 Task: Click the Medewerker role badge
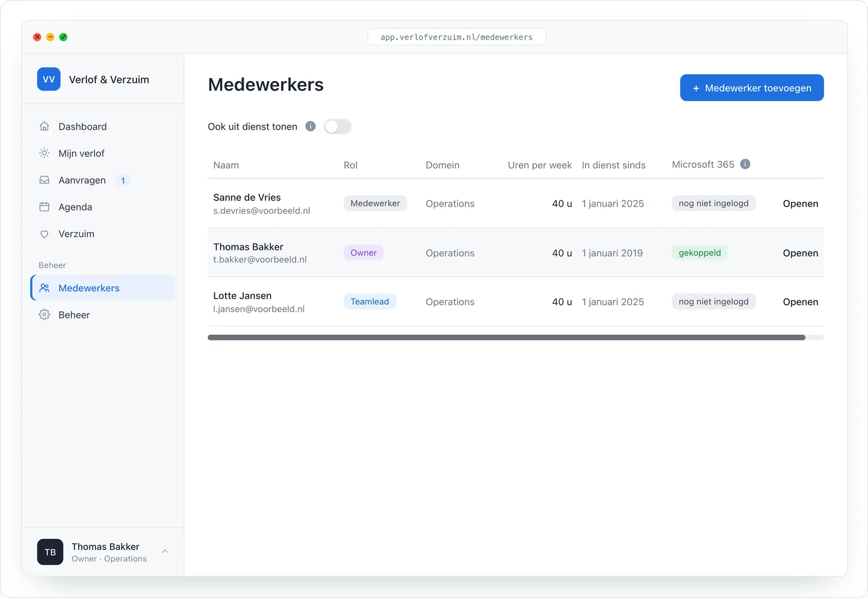click(x=375, y=203)
